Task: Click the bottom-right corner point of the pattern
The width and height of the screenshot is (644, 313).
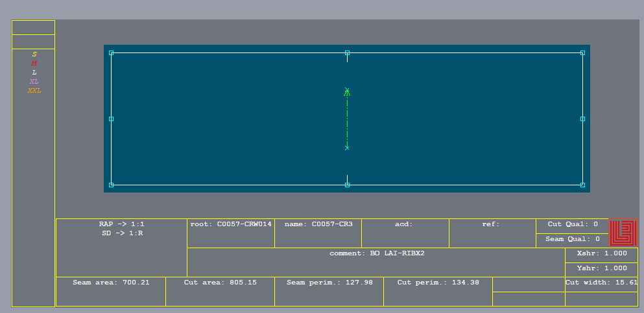Action: point(582,185)
